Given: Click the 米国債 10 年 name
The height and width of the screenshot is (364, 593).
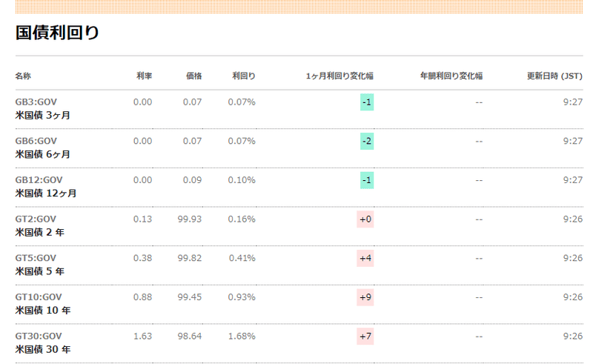Looking at the screenshot, I should [x=43, y=310].
